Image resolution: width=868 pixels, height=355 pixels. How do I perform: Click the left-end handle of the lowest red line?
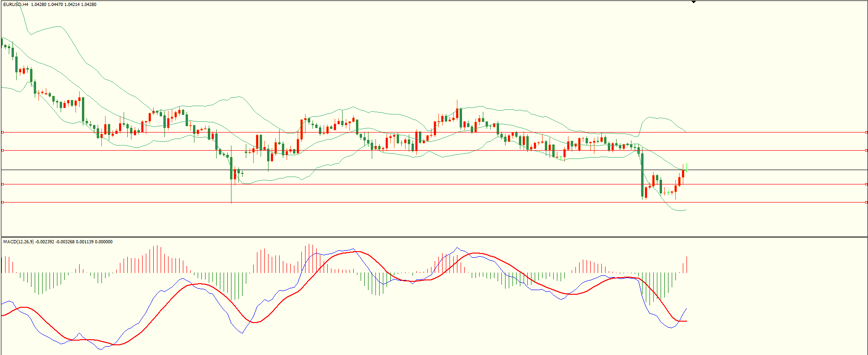[2, 203]
